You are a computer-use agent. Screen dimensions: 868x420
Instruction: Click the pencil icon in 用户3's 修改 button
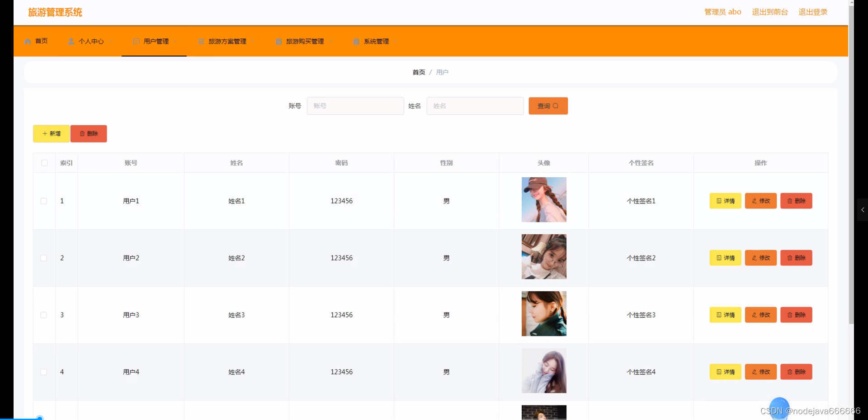coord(754,315)
